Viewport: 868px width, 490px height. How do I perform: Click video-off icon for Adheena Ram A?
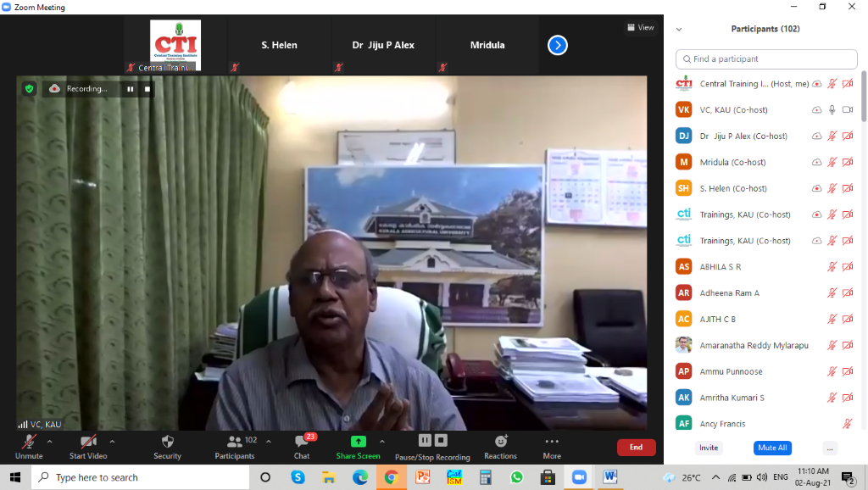tap(848, 292)
